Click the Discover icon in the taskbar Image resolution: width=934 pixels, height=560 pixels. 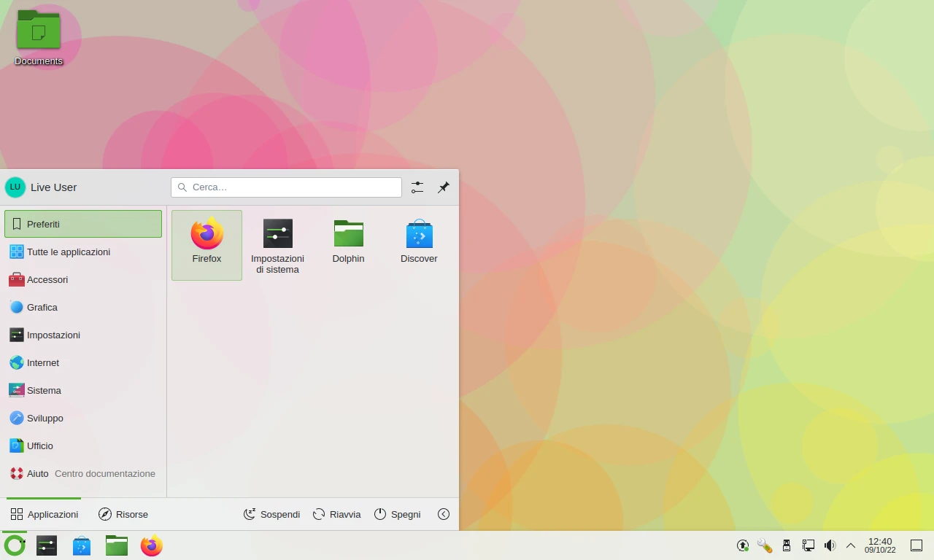click(x=82, y=545)
